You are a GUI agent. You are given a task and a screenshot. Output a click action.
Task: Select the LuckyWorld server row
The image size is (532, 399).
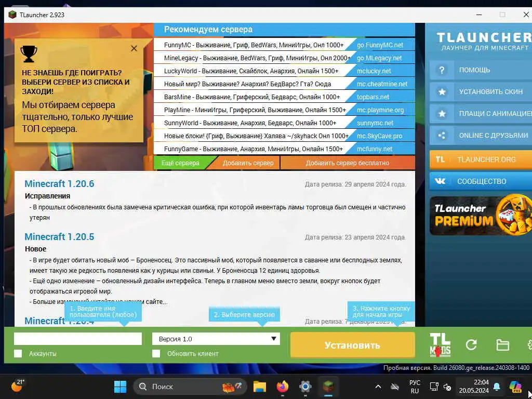[x=284, y=71]
